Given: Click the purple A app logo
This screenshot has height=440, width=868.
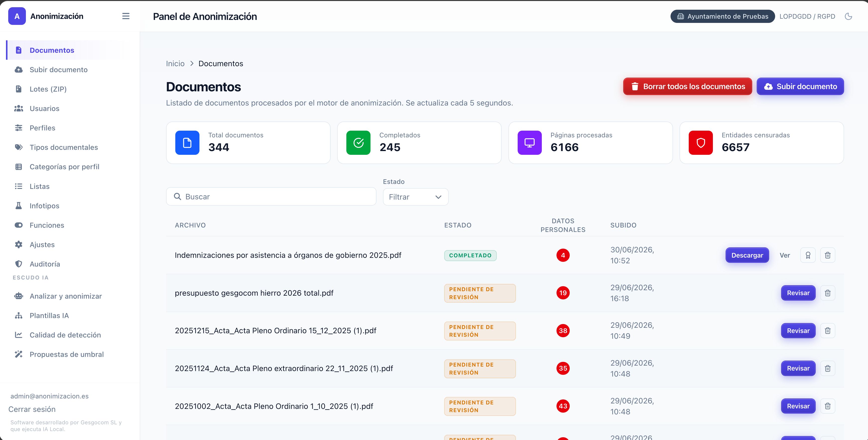Looking at the screenshot, I should (17, 16).
